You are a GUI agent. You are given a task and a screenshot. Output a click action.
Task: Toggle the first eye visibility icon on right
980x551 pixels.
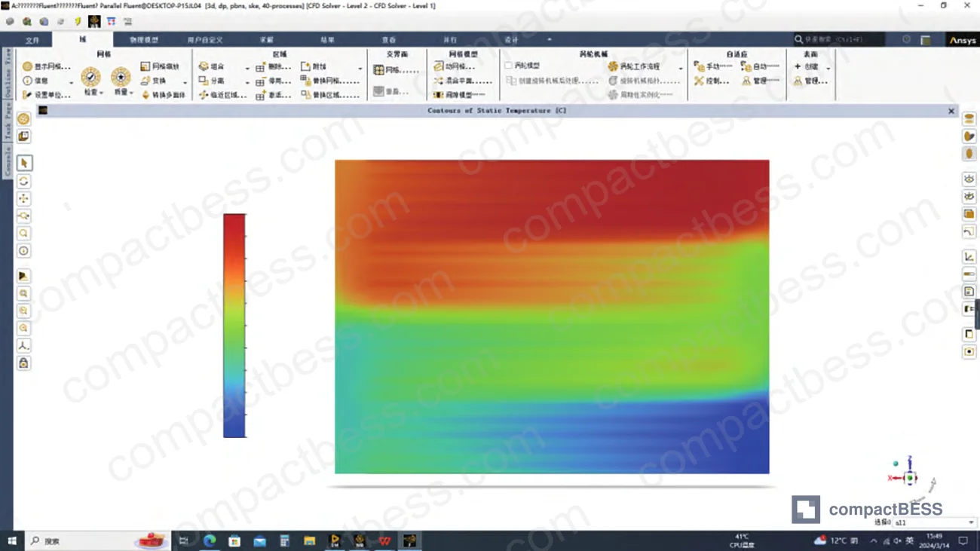pos(969,179)
